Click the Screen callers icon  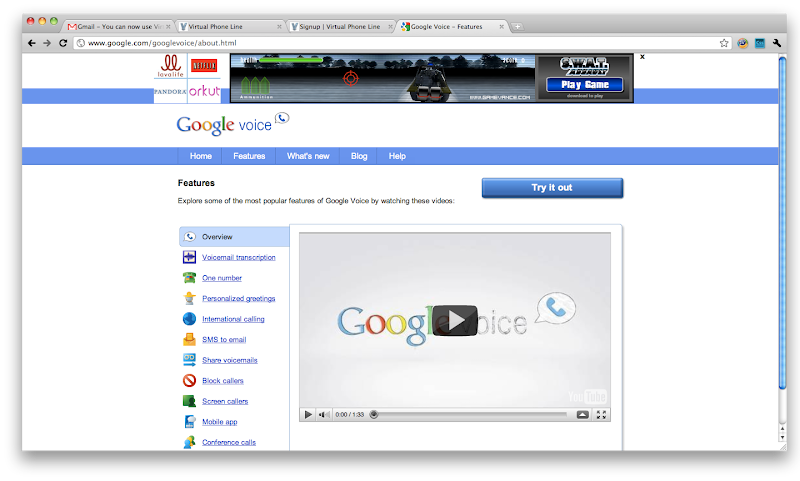(x=189, y=401)
